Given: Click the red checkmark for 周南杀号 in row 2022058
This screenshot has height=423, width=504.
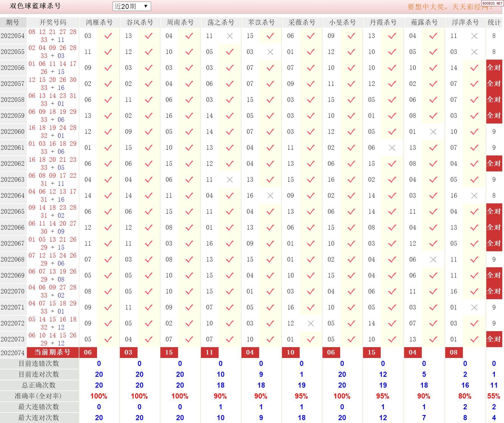Looking at the screenshot, I should pos(189,100).
